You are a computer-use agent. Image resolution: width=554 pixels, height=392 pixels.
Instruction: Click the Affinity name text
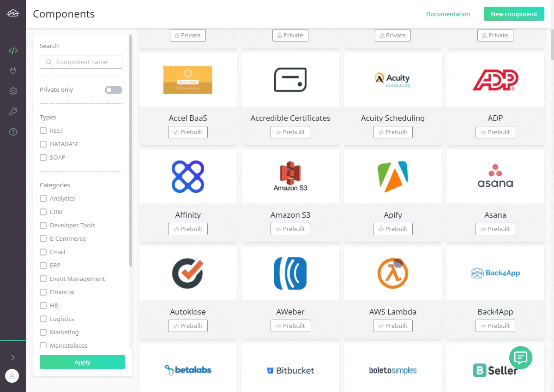(188, 215)
